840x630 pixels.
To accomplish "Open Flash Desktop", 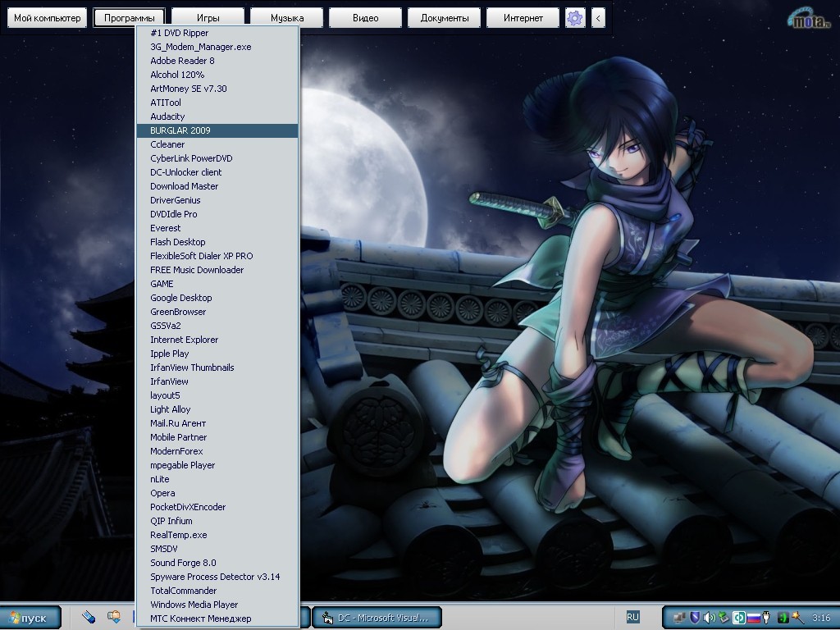I will (217, 242).
